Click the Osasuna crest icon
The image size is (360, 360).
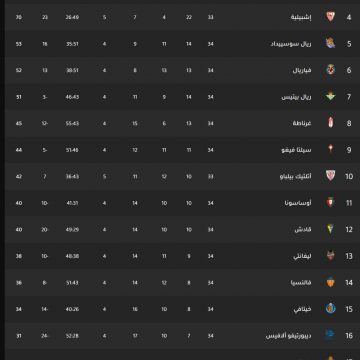330,203
